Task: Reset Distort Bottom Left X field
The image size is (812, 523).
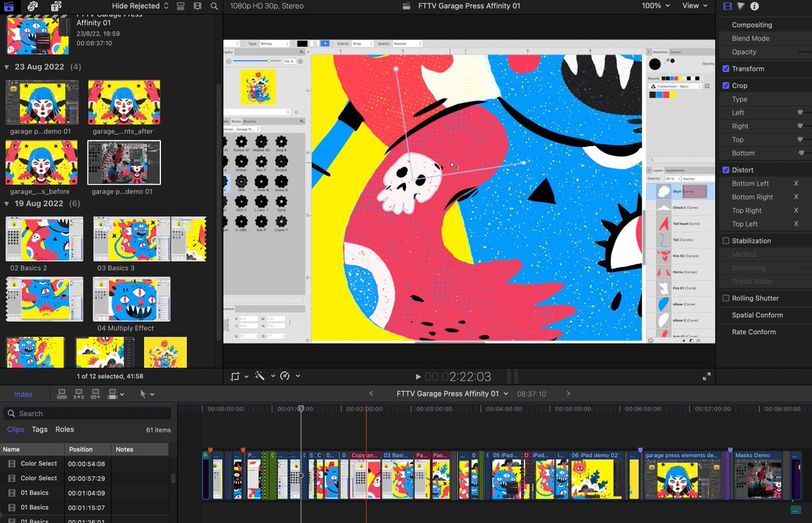Action: click(796, 183)
